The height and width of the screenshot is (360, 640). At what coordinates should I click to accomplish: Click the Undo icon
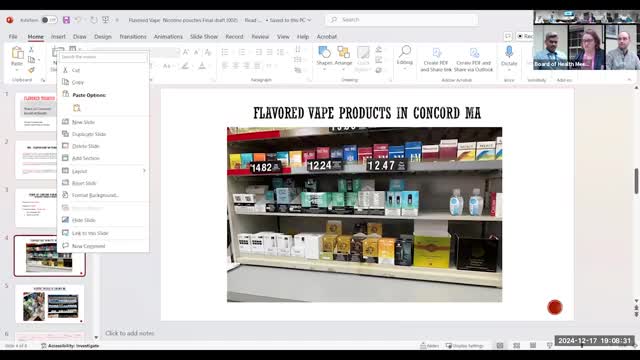pyautogui.click(x=78, y=20)
